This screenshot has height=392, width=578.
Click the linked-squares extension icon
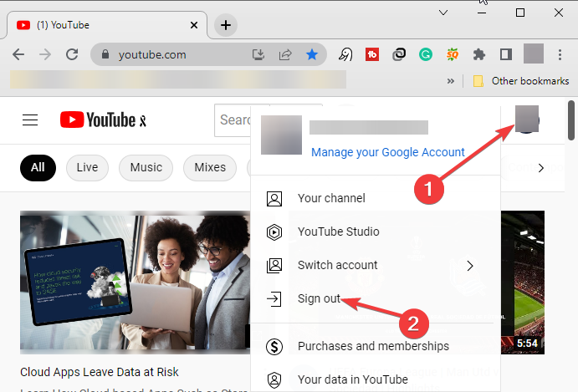(x=399, y=54)
